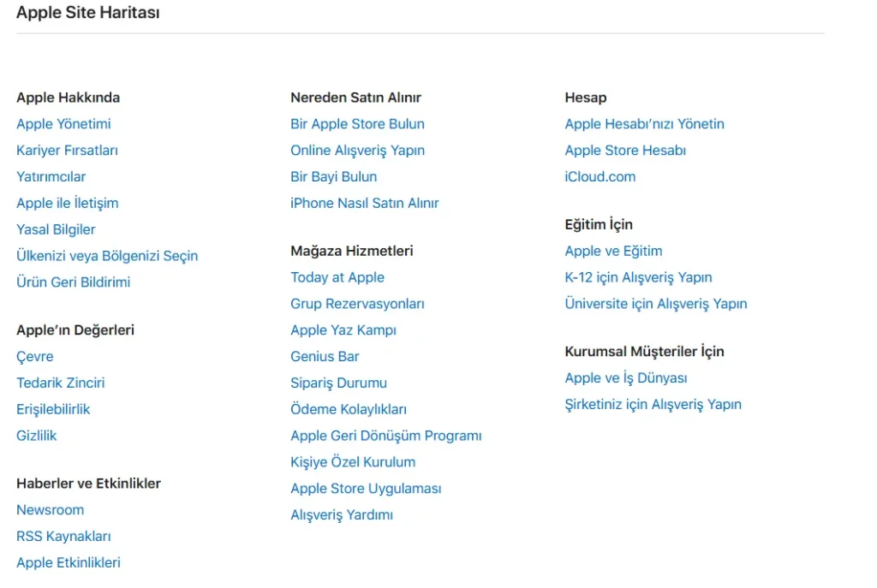This screenshot has height=588, width=877.
Task: Open Tedarik Zinciri link
Action: 61,383
